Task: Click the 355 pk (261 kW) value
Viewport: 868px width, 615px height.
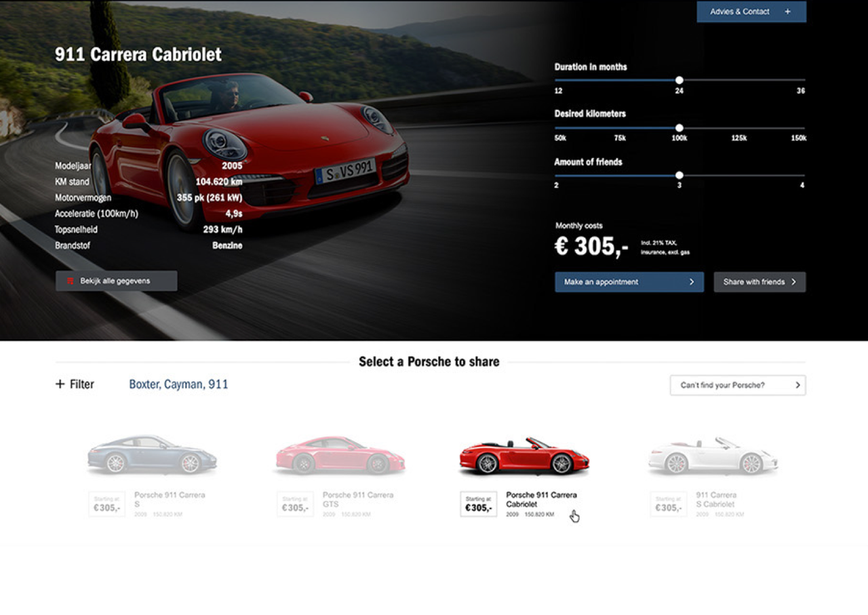Action: (210, 198)
